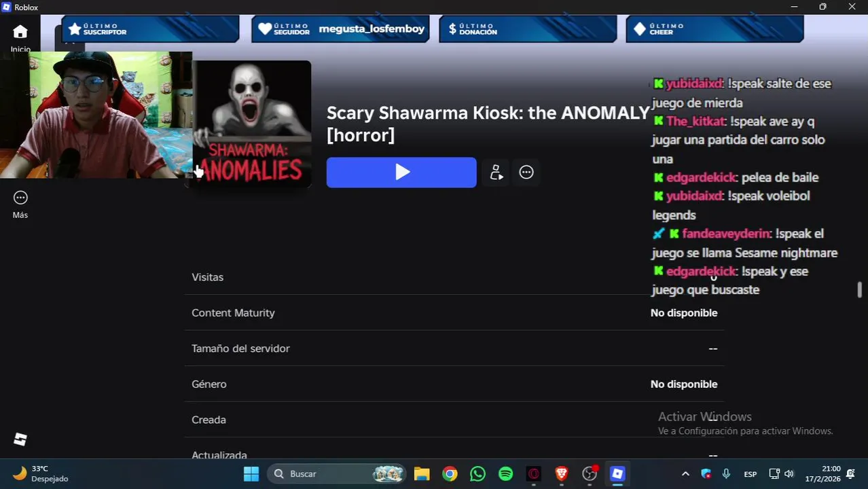
Task: Open the join-with-friends icon beside play
Action: [x=496, y=173]
